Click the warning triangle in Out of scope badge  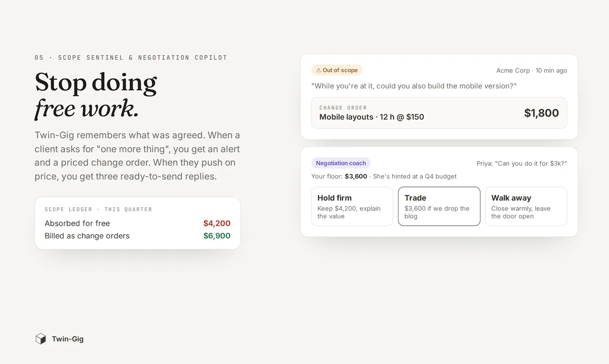(318, 70)
